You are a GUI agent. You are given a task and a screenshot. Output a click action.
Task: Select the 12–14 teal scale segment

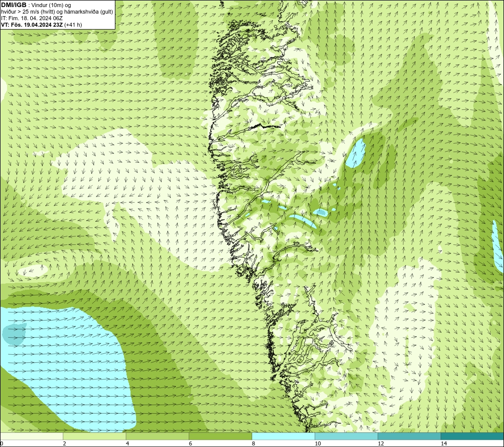[x=409, y=436]
